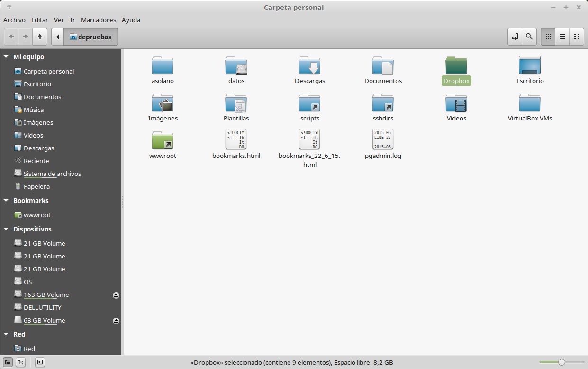
Task: Hide the sidebar with status bar button
Action: coord(40,362)
